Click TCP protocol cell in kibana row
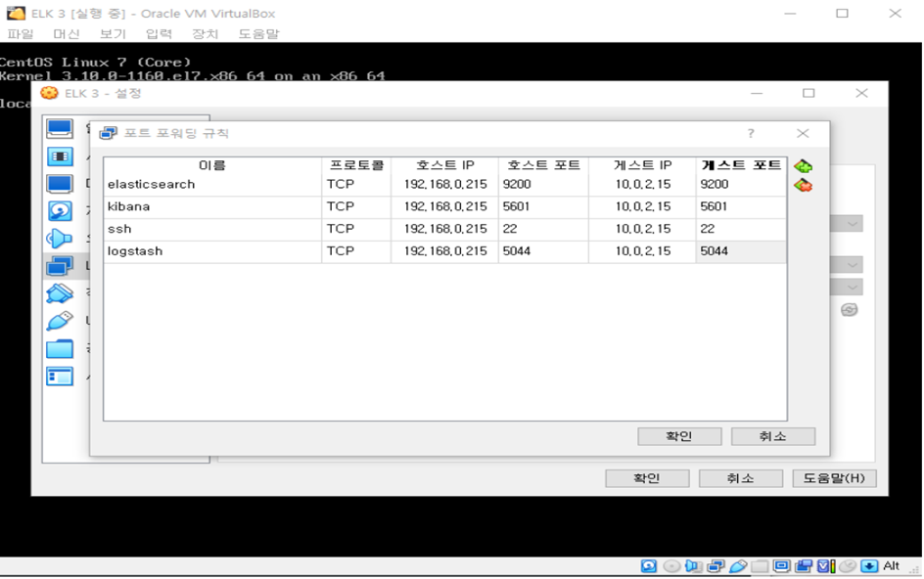 coord(356,206)
